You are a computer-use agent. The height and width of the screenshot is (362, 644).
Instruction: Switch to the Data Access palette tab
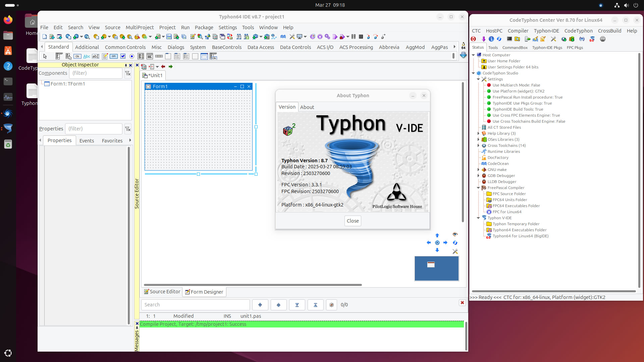[261, 47]
